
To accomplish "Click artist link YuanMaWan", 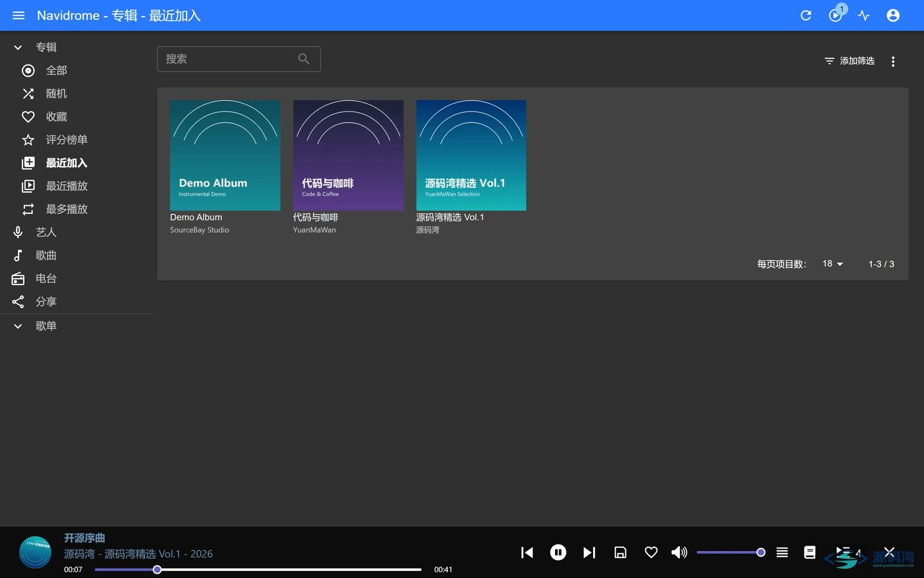I will tap(314, 230).
